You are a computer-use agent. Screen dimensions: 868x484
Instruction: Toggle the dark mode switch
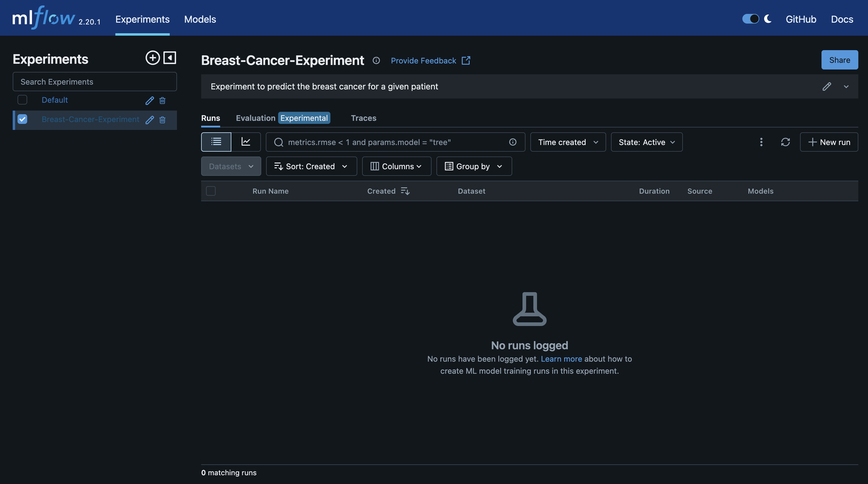click(x=751, y=19)
